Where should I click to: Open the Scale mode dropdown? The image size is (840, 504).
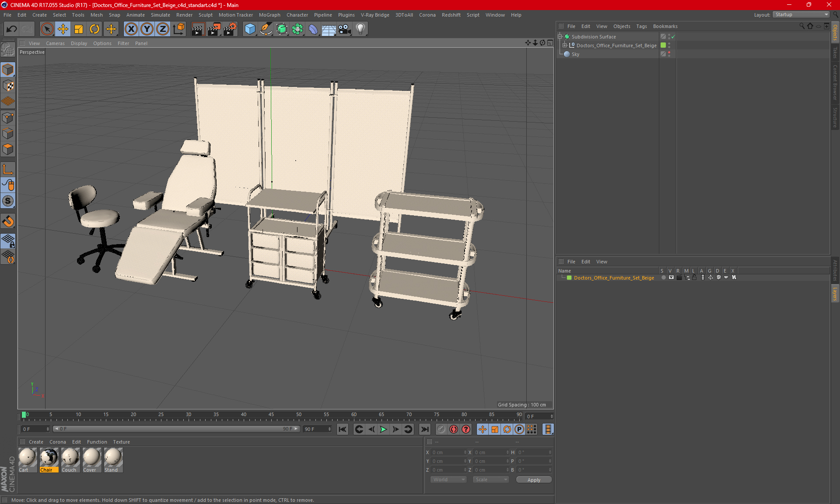[x=491, y=479]
